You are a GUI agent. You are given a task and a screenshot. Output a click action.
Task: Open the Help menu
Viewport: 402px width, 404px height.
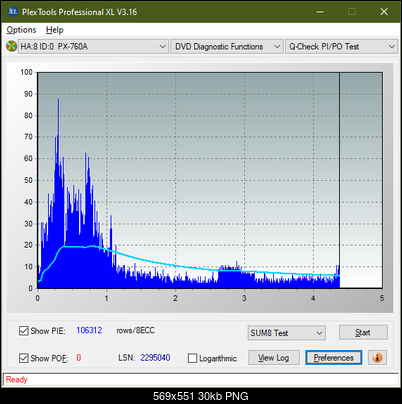(x=55, y=30)
